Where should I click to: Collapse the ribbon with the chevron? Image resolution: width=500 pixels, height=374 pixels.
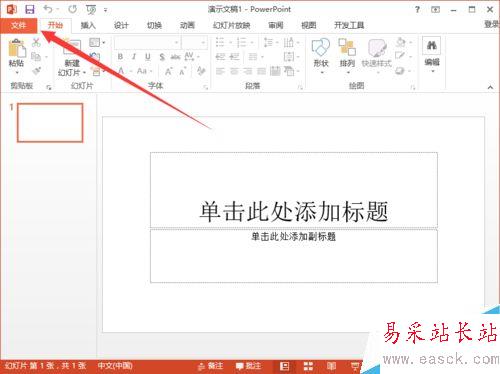[x=490, y=87]
